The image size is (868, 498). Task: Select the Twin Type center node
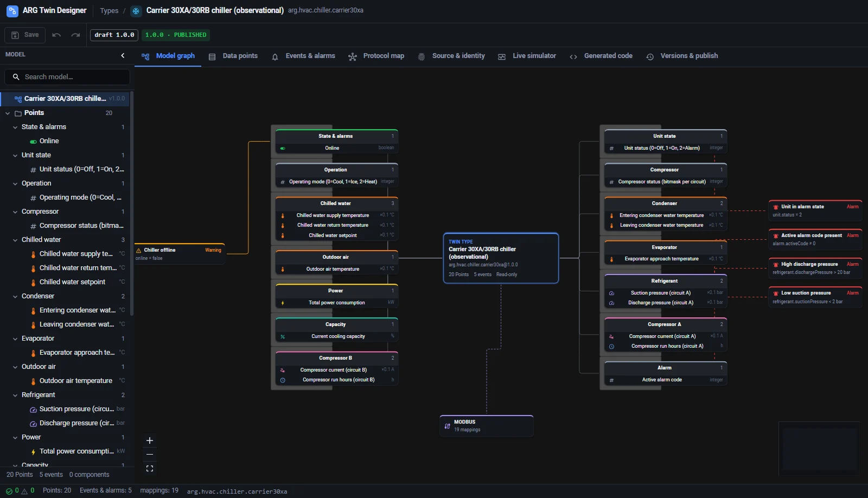(501, 258)
